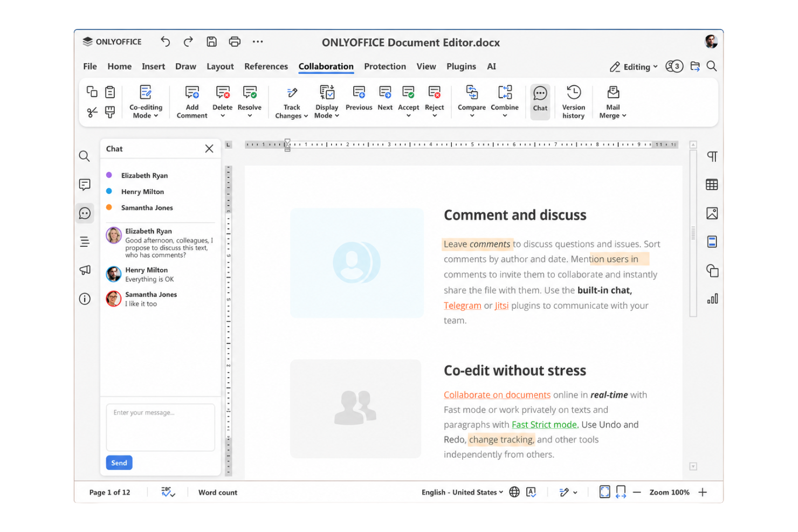
Task: Go to the Previous change
Action: coord(359,99)
